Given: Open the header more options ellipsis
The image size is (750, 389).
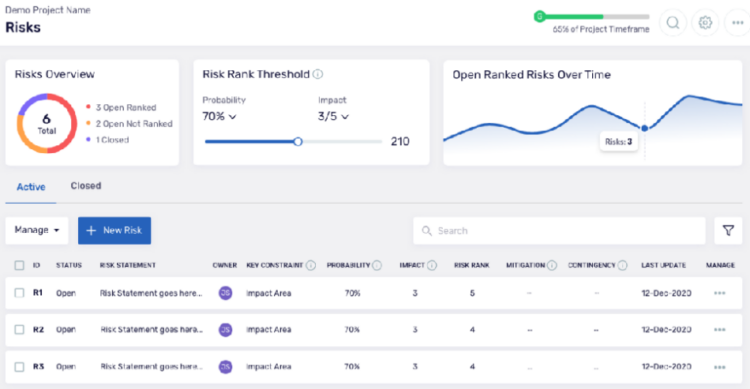Looking at the screenshot, I should click(x=738, y=22).
